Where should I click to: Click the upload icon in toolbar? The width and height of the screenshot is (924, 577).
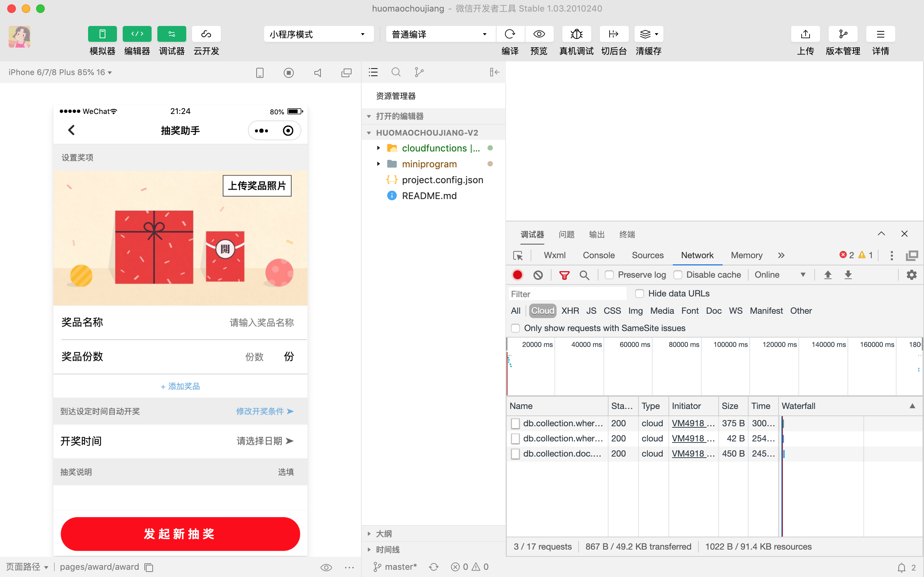click(805, 34)
